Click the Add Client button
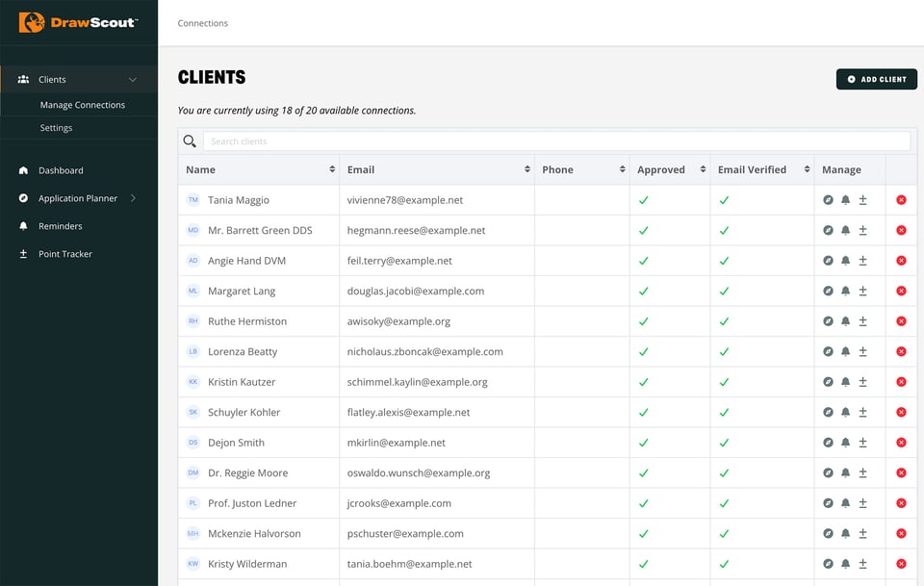Viewport: 924px width, 586px height. pyautogui.click(x=876, y=79)
